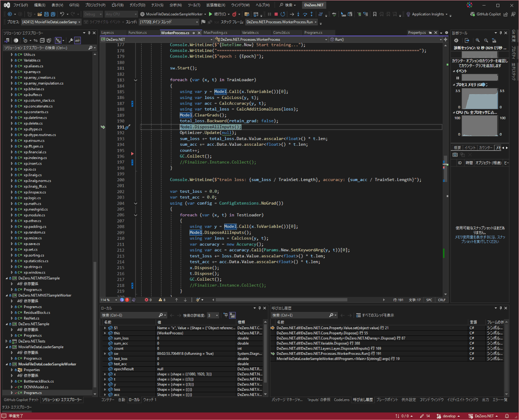
Task: Switch to MaxPooling.cs editor tab
Action: click(x=215, y=33)
